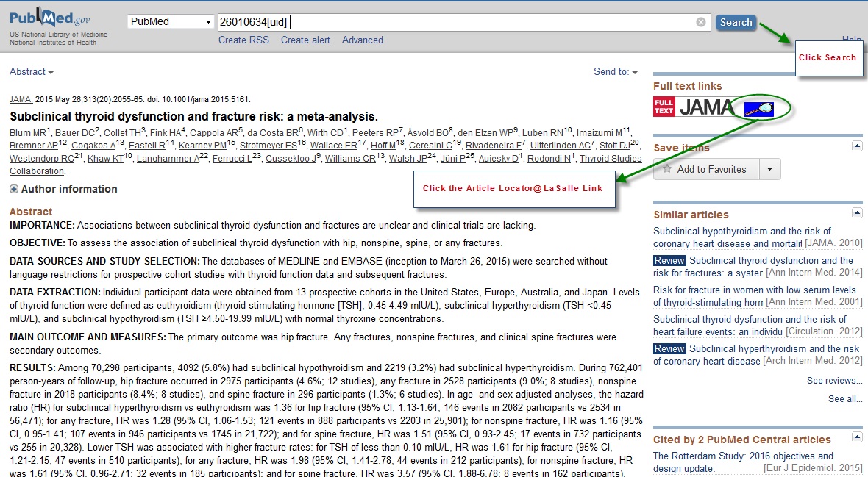The height and width of the screenshot is (477, 868).
Task: Collapse the Similar articles panel
Action: (x=856, y=212)
